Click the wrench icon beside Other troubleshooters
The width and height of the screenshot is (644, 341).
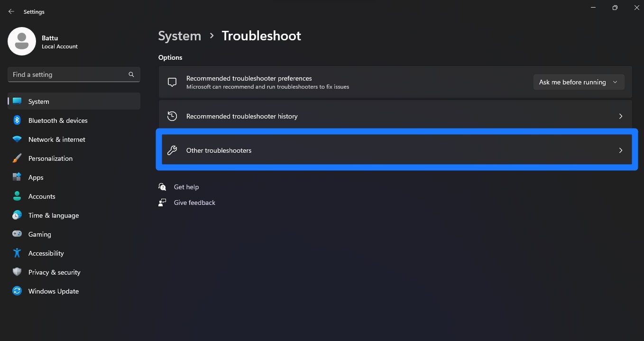pos(172,150)
